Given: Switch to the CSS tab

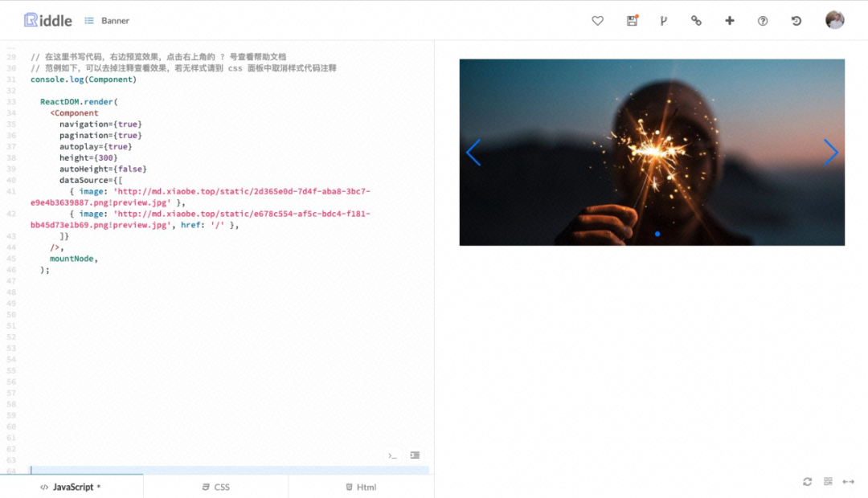Looking at the screenshot, I should (216, 487).
